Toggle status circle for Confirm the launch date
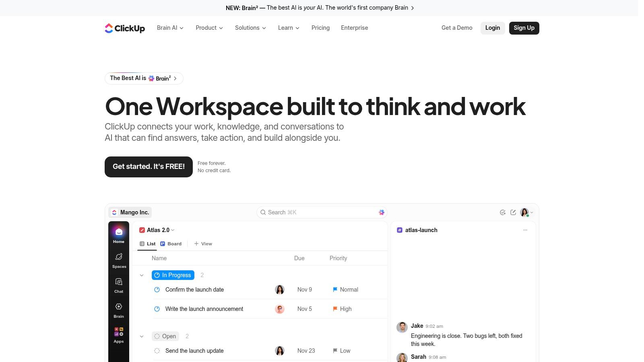This screenshot has width=644, height=362. [x=157, y=290]
